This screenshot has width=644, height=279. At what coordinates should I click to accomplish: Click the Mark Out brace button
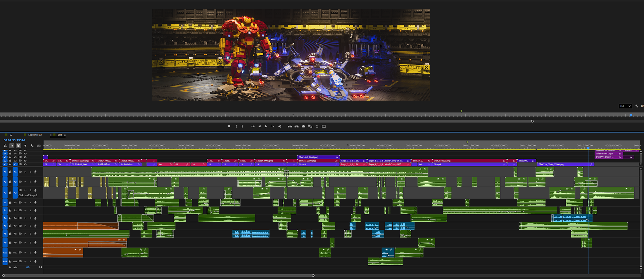(242, 126)
